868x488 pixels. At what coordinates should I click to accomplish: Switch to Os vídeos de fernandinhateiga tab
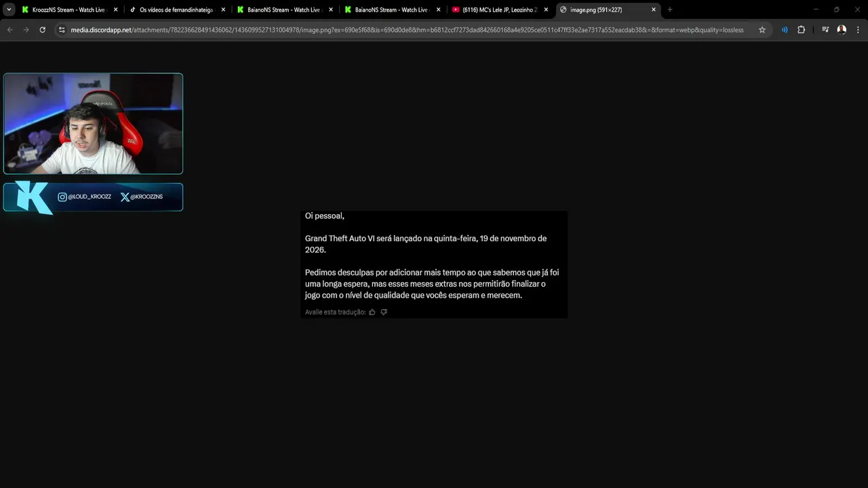[x=176, y=10]
